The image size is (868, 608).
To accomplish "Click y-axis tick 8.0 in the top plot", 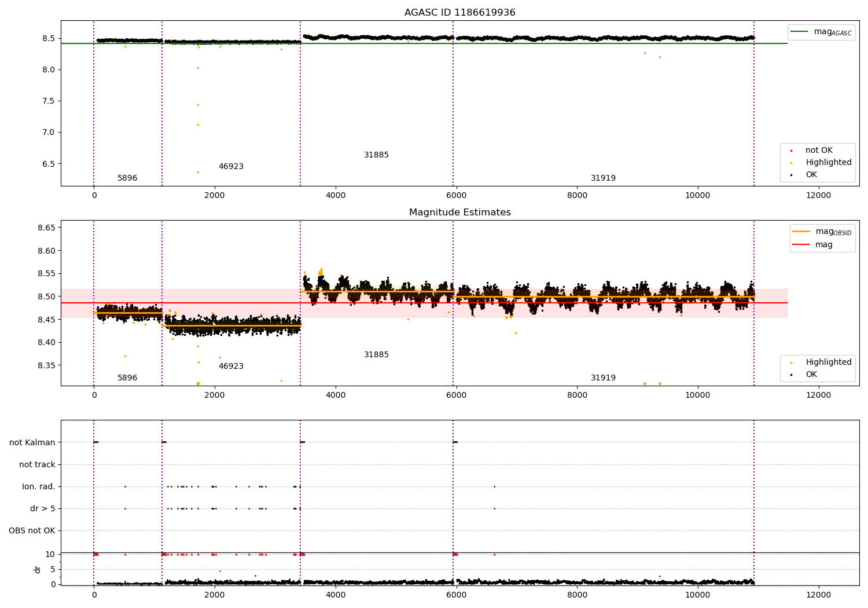I will (48, 70).
